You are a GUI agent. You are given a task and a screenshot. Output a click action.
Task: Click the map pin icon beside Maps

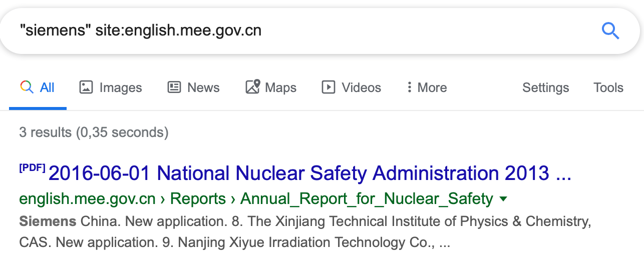coord(253,87)
